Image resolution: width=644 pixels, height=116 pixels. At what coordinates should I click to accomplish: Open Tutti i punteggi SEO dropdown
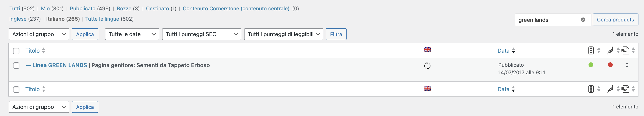pyautogui.click(x=202, y=34)
